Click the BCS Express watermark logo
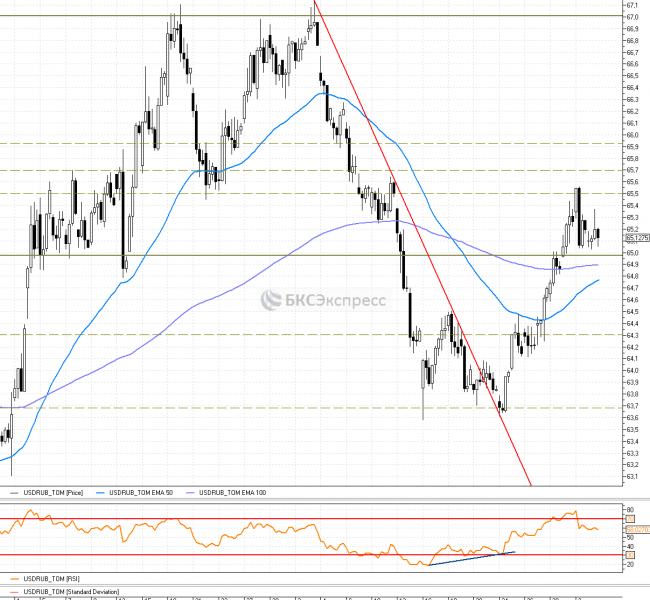Image resolution: width=650 pixels, height=600 pixels. coord(324,300)
